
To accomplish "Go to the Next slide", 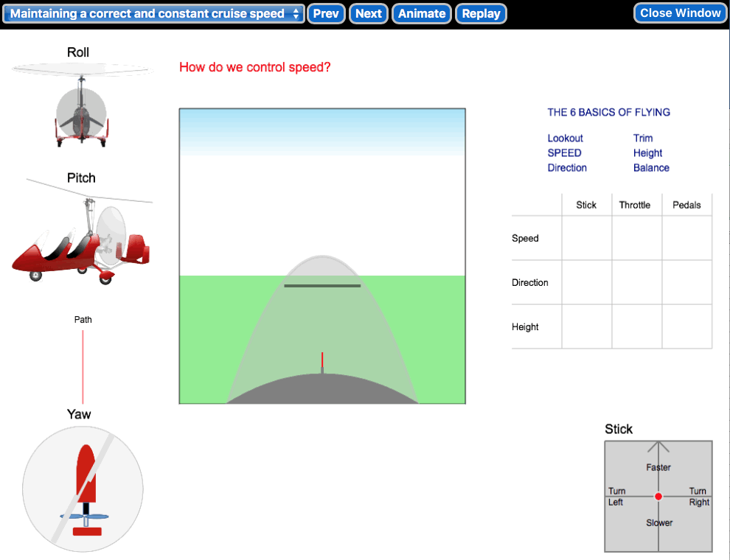I will coord(368,13).
